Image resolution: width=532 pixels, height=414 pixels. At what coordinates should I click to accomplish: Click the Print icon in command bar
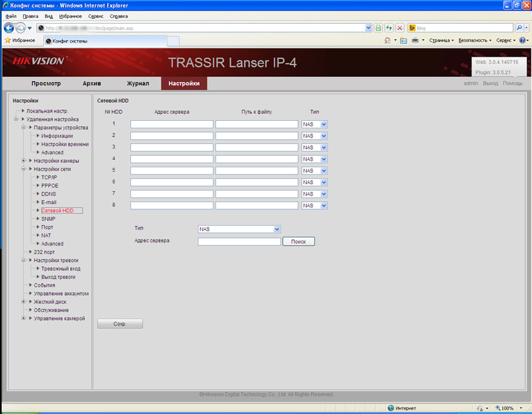point(415,41)
